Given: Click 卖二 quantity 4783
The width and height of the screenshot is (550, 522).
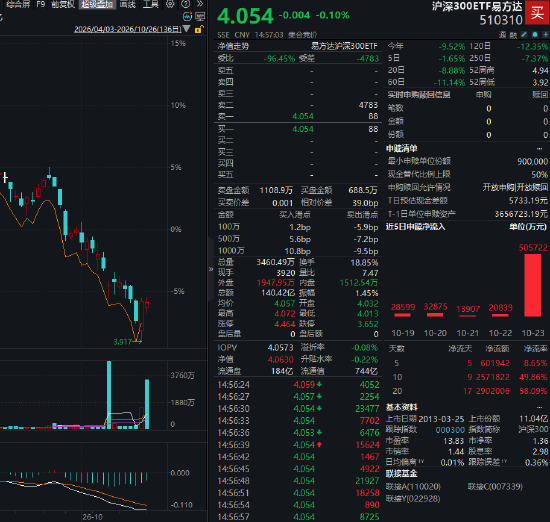Looking at the screenshot, I should tap(368, 105).
